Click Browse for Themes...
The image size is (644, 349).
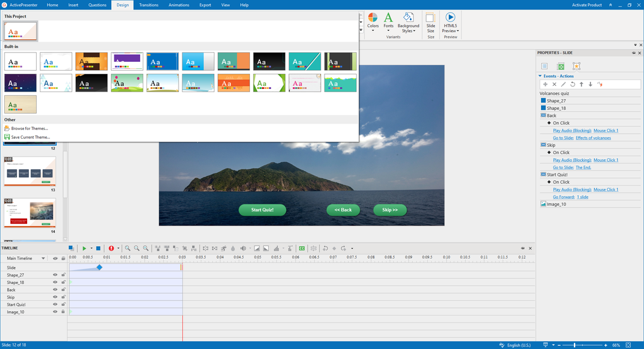30,129
